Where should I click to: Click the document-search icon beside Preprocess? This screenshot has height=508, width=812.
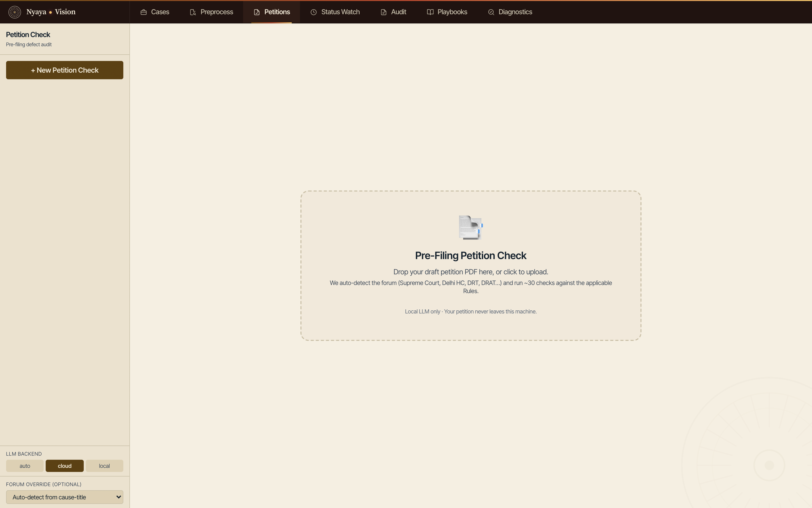coord(193,12)
